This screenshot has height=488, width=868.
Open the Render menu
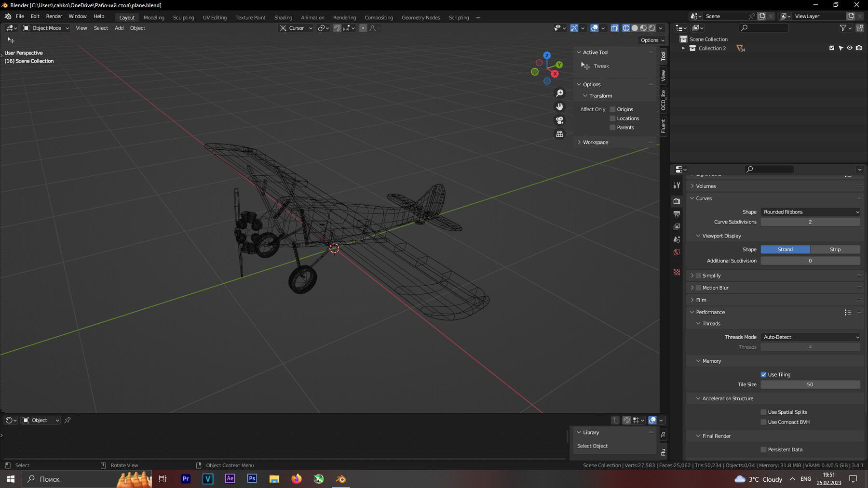54,16
